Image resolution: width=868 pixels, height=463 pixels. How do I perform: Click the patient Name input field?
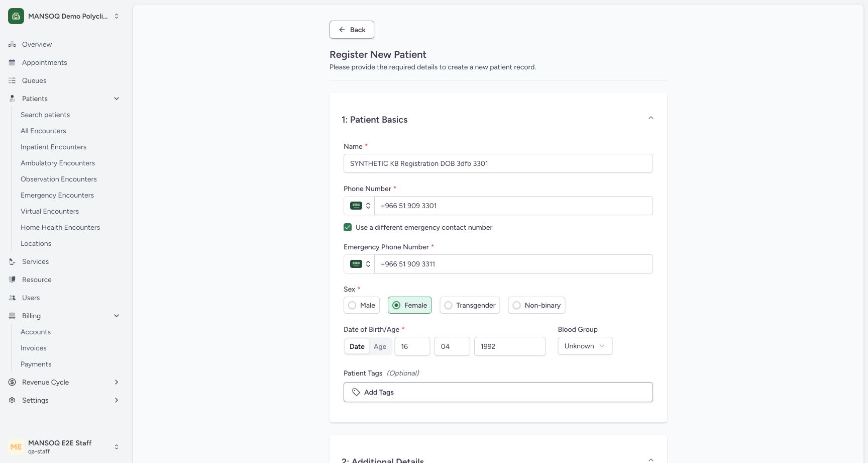(498, 163)
